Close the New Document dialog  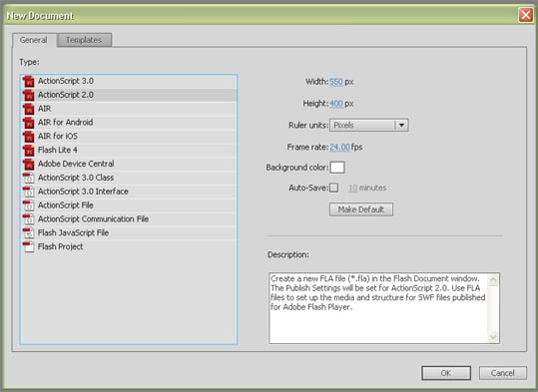[x=526, y=15]
